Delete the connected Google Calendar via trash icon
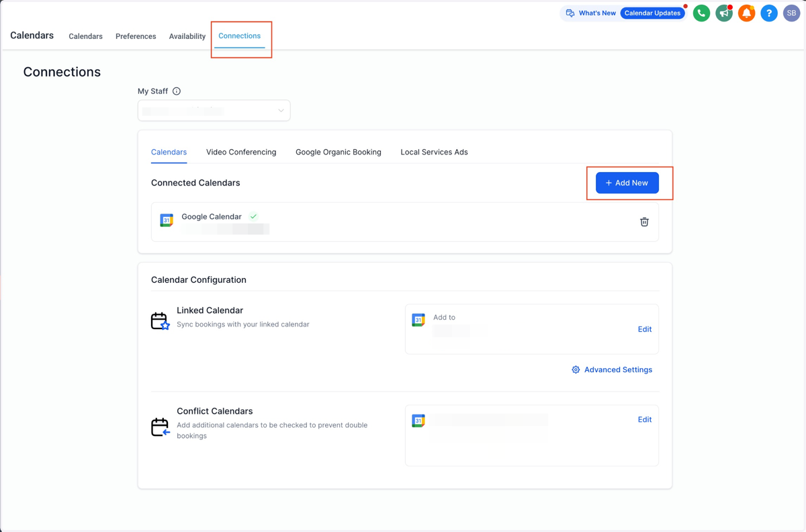The height and width of the screenshot is (532, 806). click(644, 222)
